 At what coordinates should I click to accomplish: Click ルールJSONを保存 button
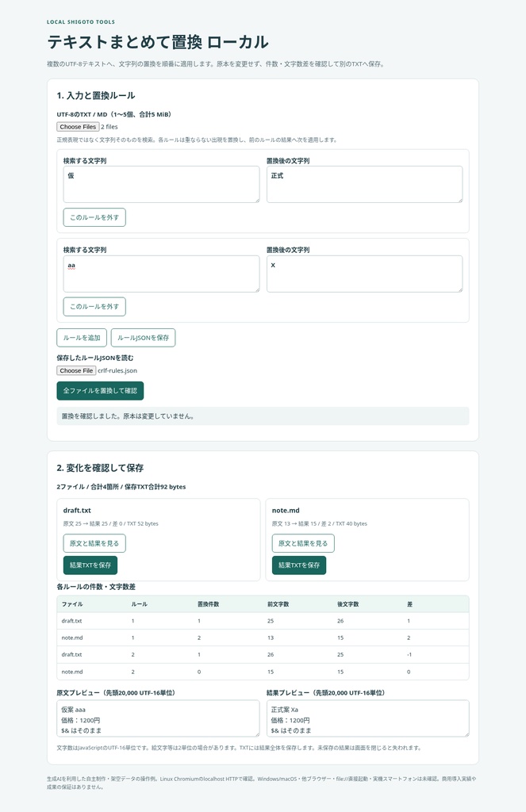143,338
